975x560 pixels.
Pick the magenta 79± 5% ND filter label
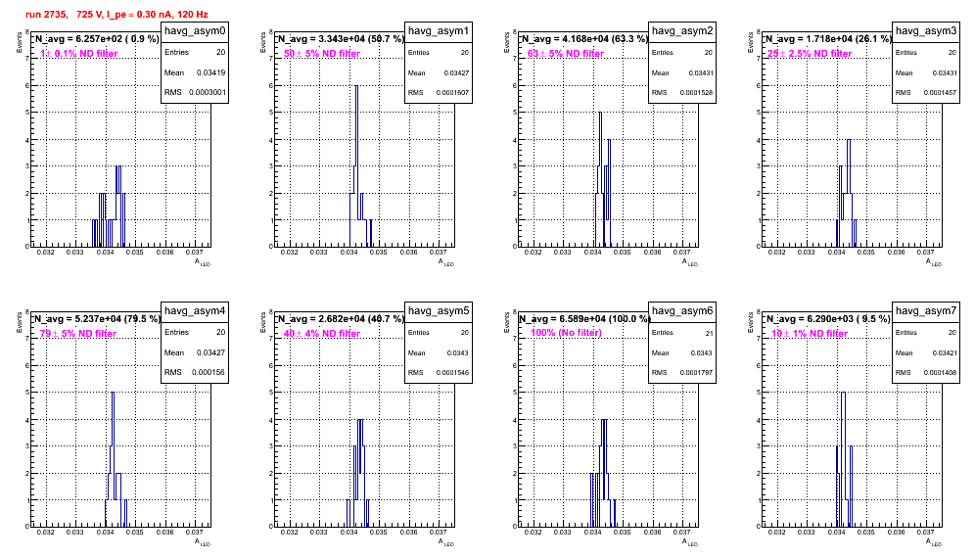[78, 334]
